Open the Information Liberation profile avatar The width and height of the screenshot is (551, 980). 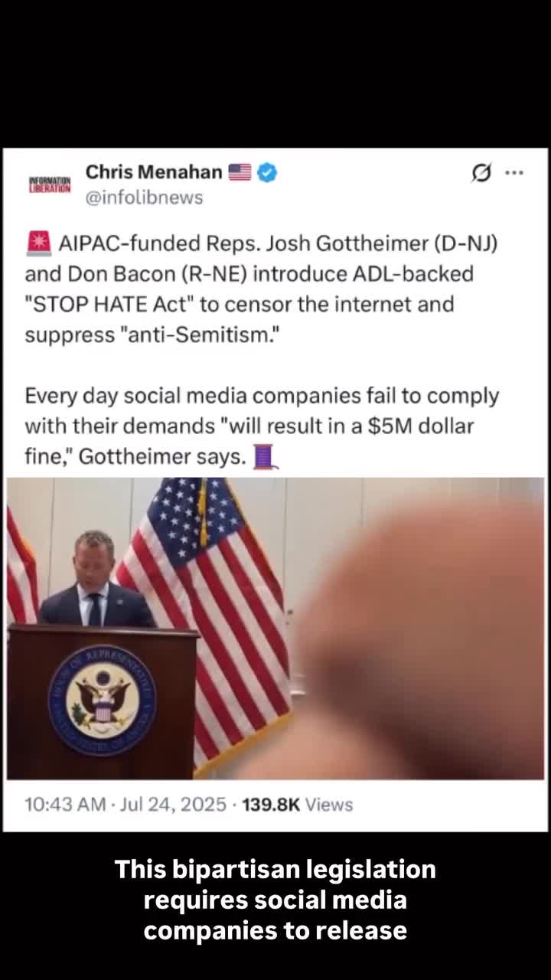point(50,185)
